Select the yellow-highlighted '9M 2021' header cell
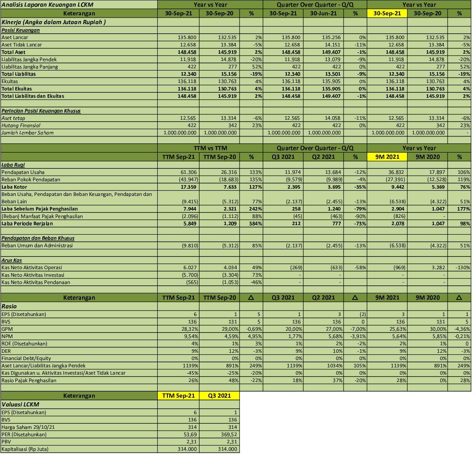Image resolution: width=476 pixels, height=464 pixels. (387, 156)
